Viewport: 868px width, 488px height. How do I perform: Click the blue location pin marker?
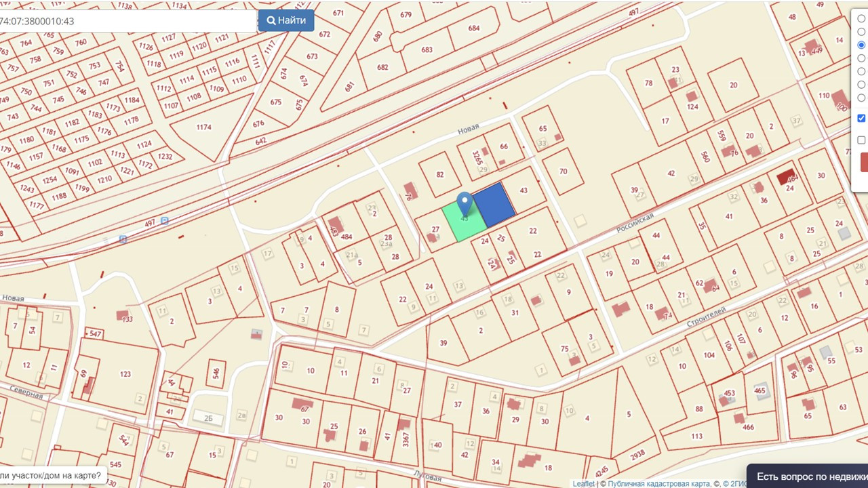pyautogui.click(x=465, y=205)
